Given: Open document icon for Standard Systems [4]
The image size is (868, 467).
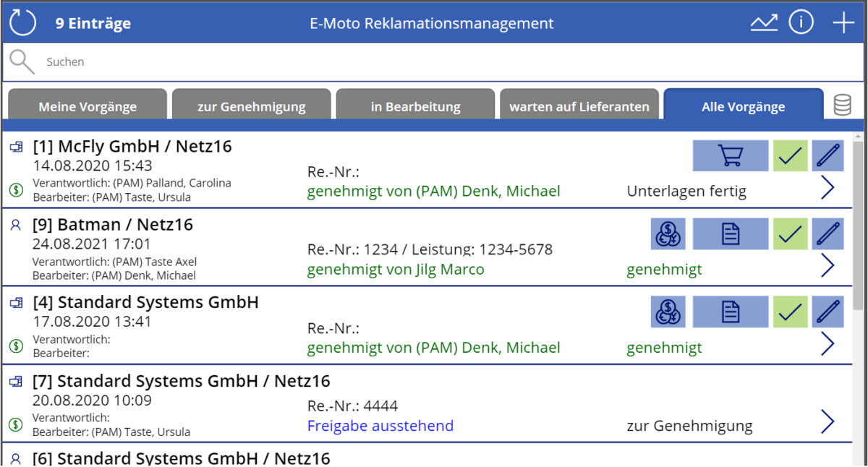Looking at the screenshot, I should click(731, 312).
